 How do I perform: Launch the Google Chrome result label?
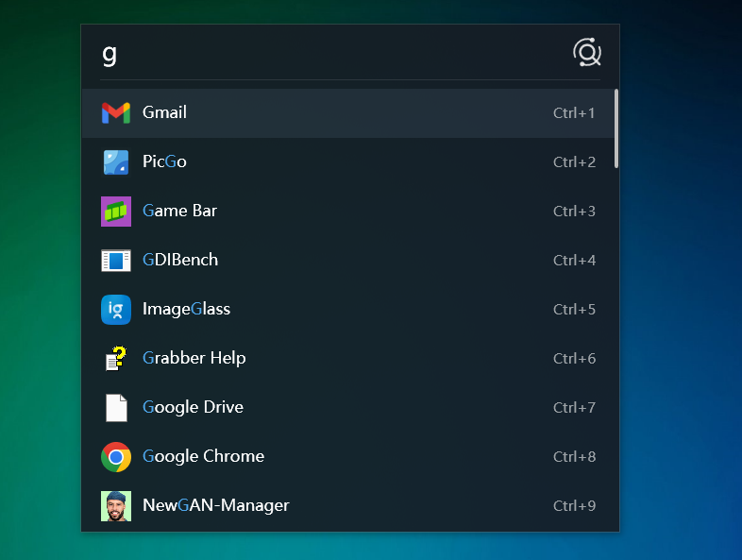[204, 456]
